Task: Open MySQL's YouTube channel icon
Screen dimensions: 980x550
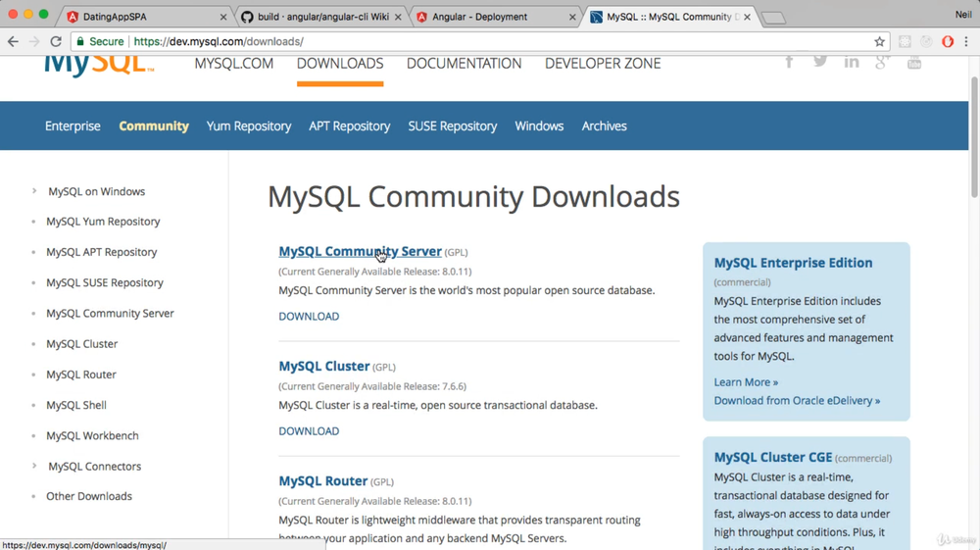Action: [x=914, y=62]
